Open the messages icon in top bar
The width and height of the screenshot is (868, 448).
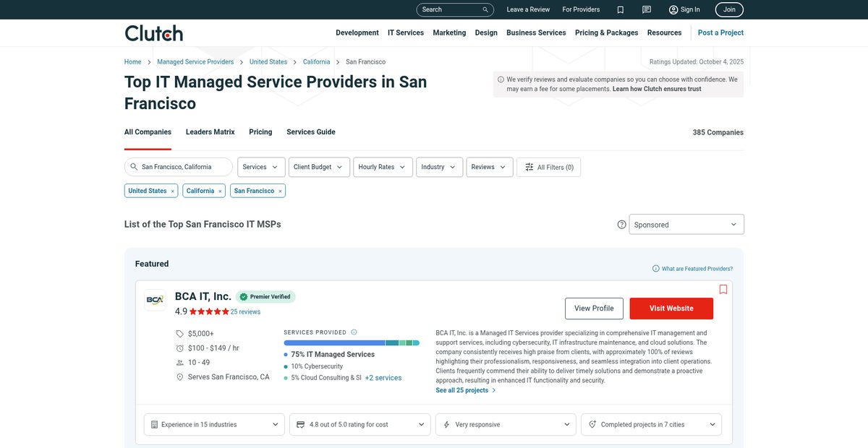click(x=647, y=9)
